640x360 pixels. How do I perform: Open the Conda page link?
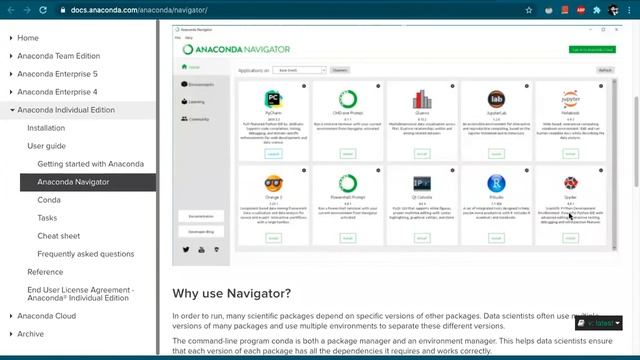click(x=49, y=200)
